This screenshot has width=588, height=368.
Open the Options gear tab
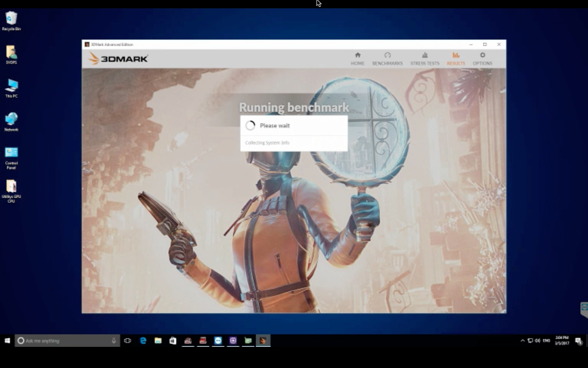(482, 59)
